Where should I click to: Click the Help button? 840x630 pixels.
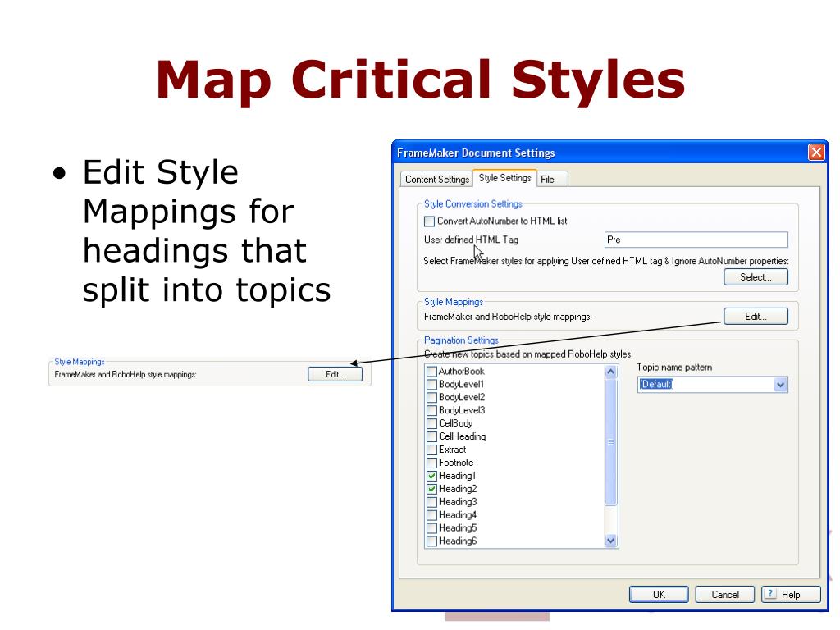point(791,594)
